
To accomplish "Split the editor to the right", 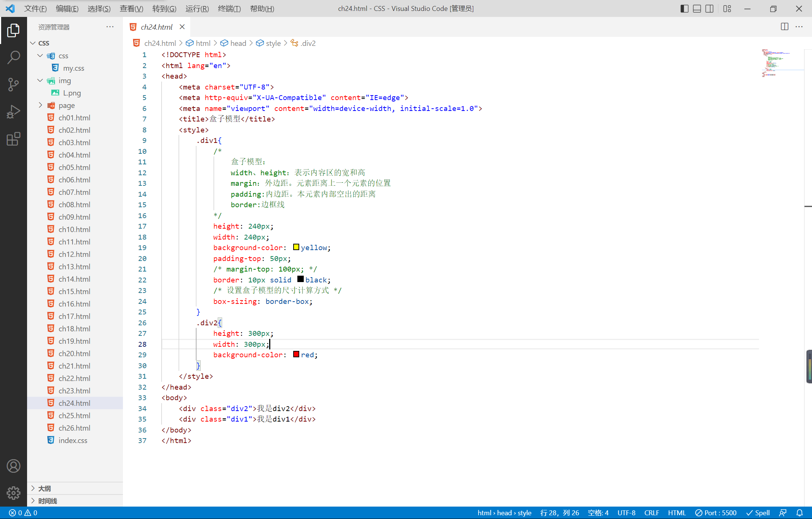I will pyautogui.click(x=785, y=27).
